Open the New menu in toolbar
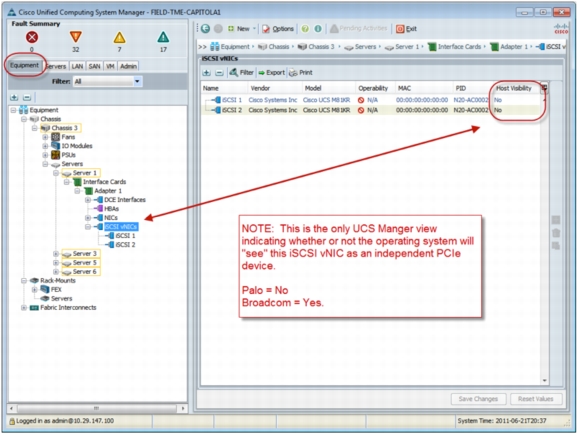Screen dimensions: 578x435 click(241, 28)
